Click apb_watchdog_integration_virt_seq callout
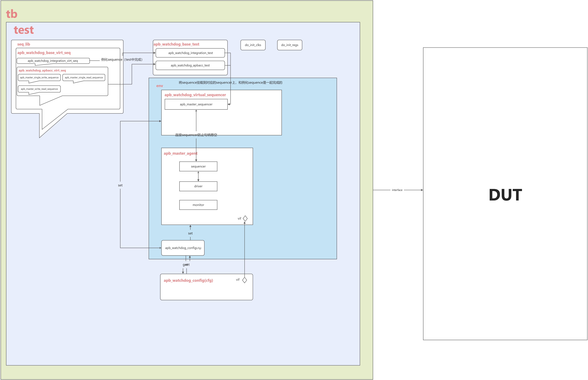This screenshot has width=588, height=380. [x=53, y=61]
